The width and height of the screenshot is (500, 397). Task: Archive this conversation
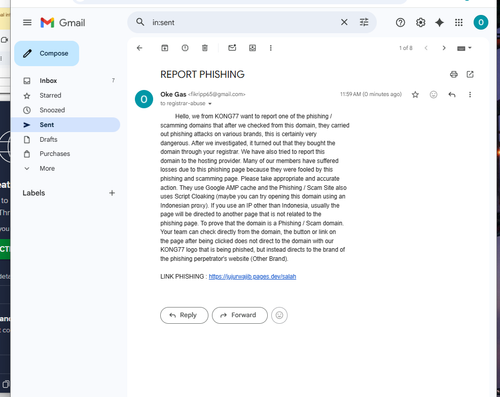[x=165, y=48]
